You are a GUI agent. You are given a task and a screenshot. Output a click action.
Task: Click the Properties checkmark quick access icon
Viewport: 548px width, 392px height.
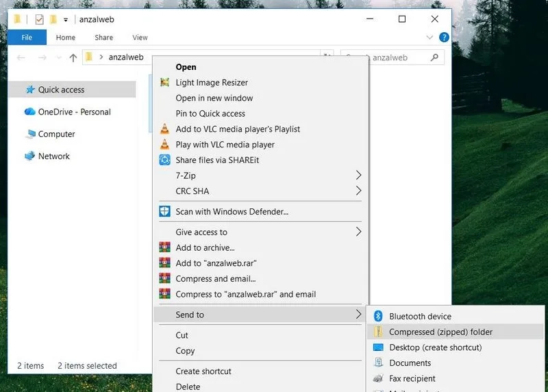pos(40,20)
